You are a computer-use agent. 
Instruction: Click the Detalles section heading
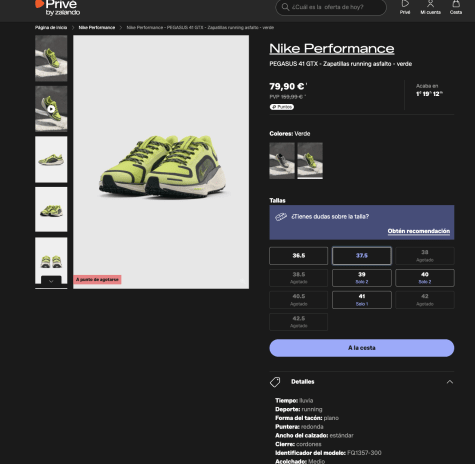pyautogui.click(x=303, y=382)
